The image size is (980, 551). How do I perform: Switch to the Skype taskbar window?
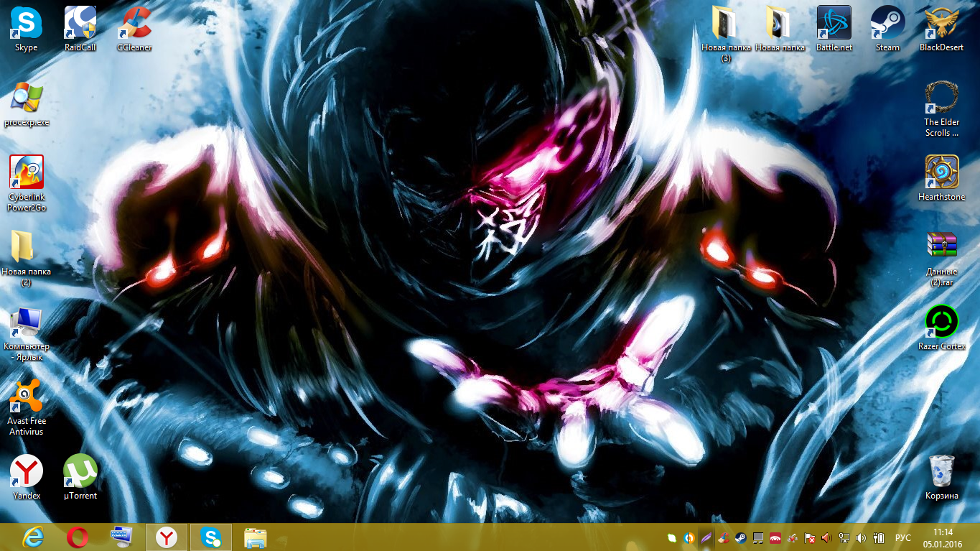coord(211,537)
